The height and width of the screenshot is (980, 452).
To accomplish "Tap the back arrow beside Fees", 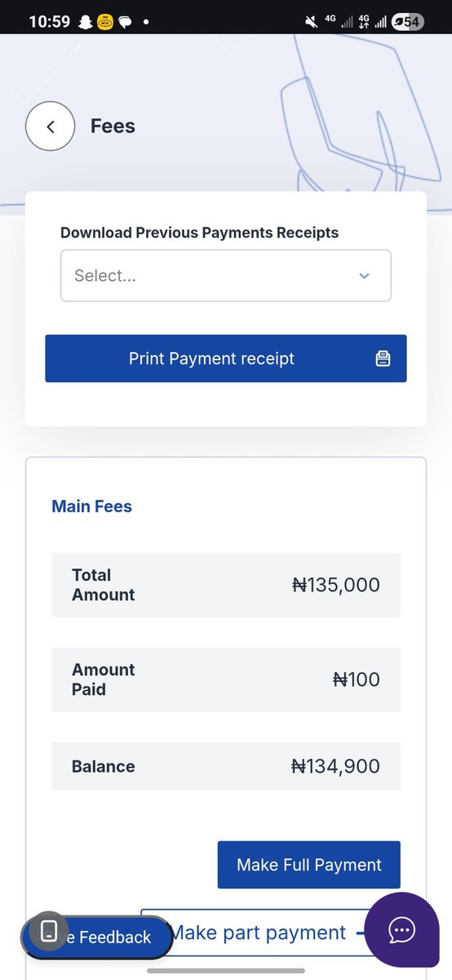I will click(x=51, y=127).
